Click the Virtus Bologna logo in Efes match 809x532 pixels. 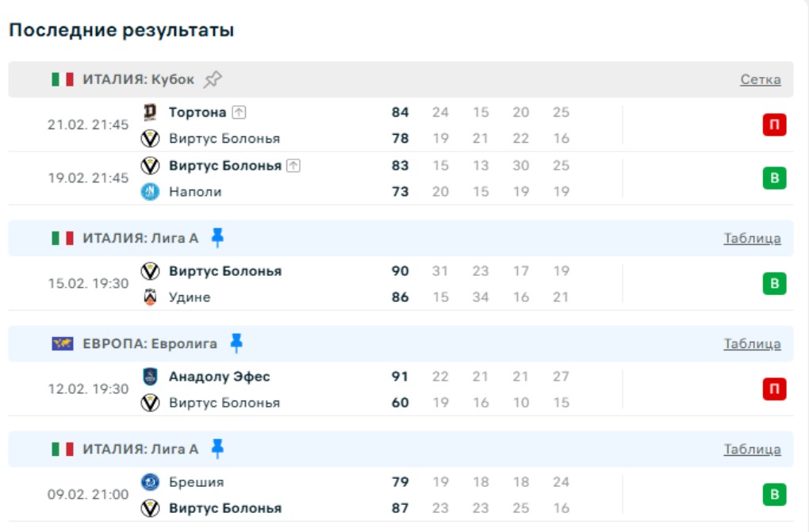[x=150, y=403]
